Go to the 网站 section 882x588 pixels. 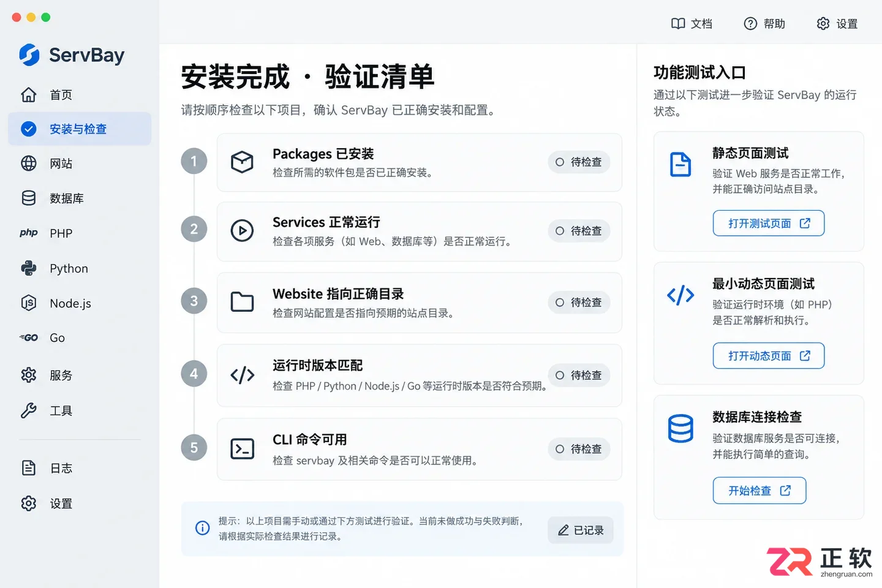click(x=80, y=164)
